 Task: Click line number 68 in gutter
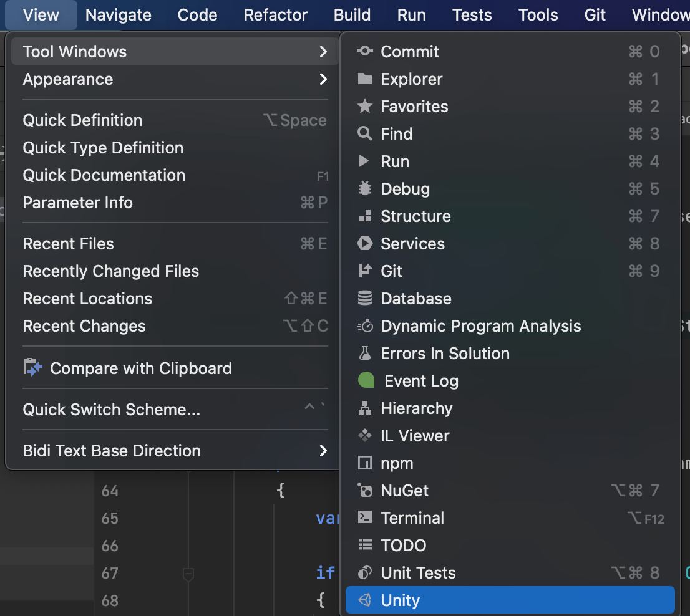[x=110, y=600]
